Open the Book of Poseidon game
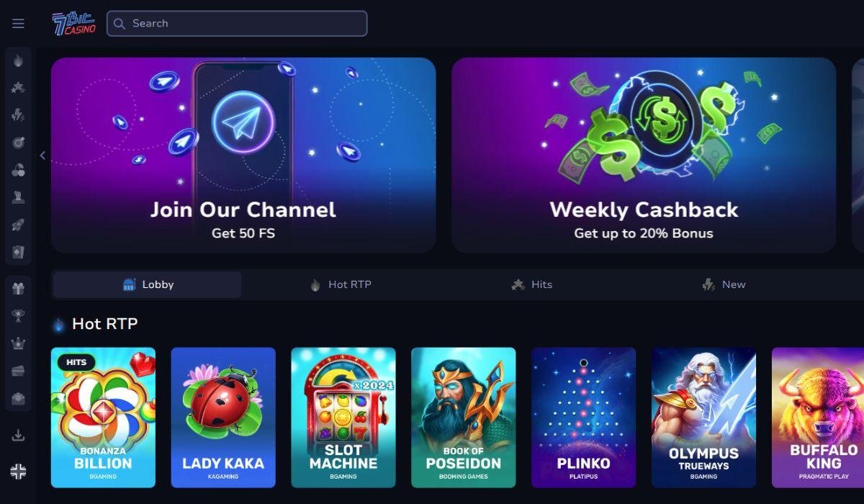This screenshot has width=864, height=504. [x=464, y=418]
